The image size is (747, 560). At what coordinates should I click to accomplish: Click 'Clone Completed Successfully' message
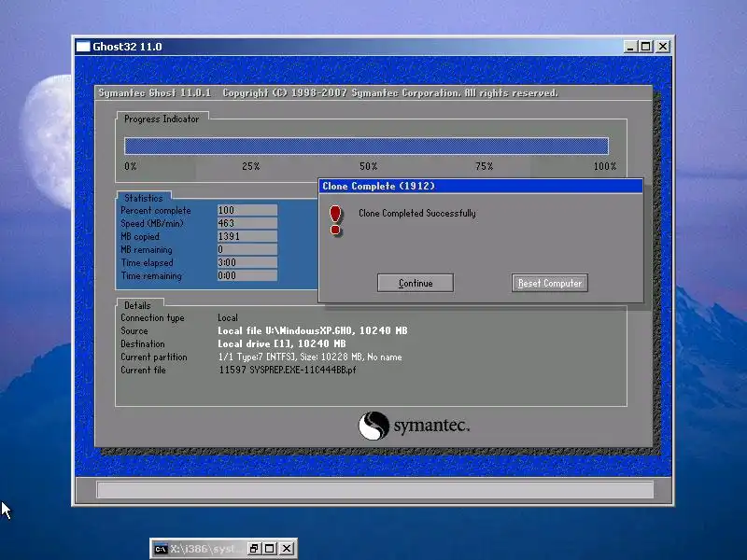pos(416,214)
